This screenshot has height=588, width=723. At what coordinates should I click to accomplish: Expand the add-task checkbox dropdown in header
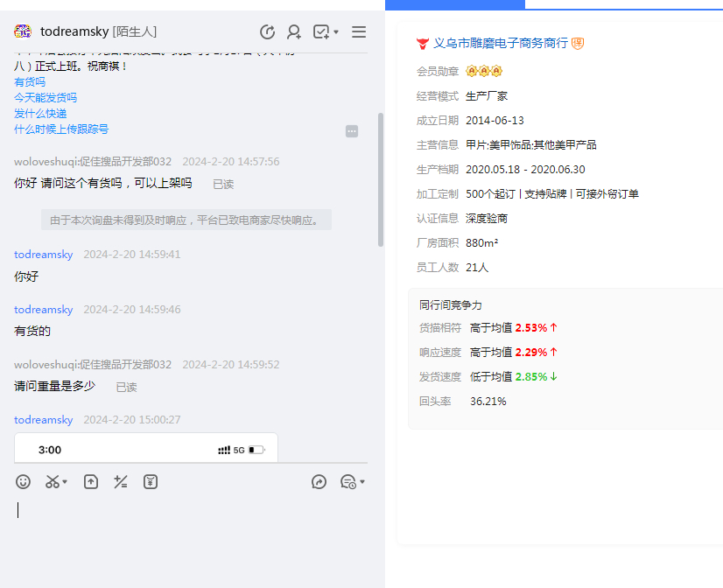click(336, 33)
